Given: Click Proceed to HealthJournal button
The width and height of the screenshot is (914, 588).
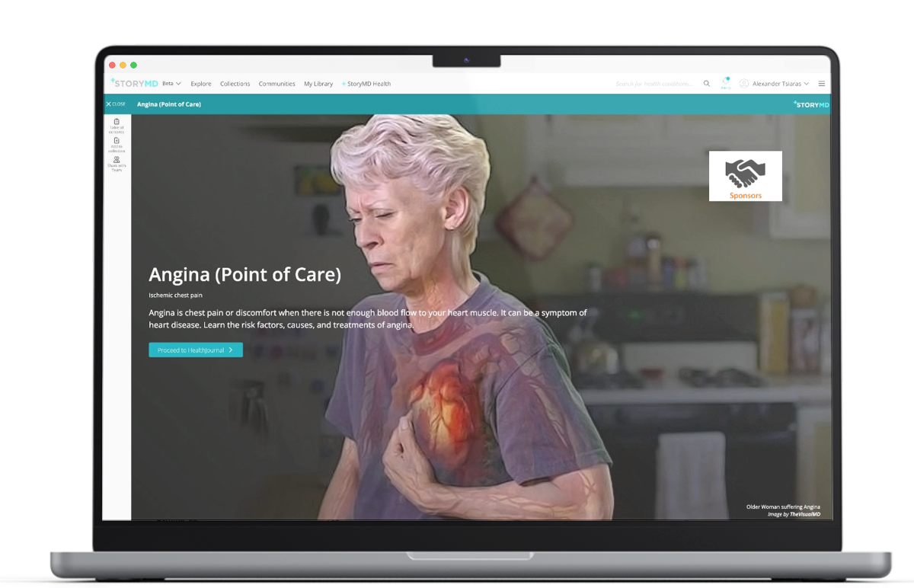Looking at the screenshot, I should click(x=196, y=350).
